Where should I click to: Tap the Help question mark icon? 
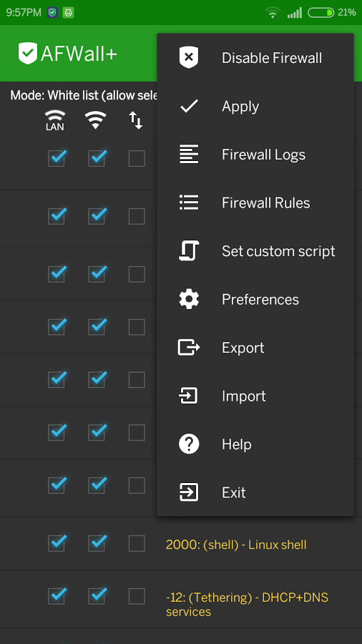click(189, 444)
